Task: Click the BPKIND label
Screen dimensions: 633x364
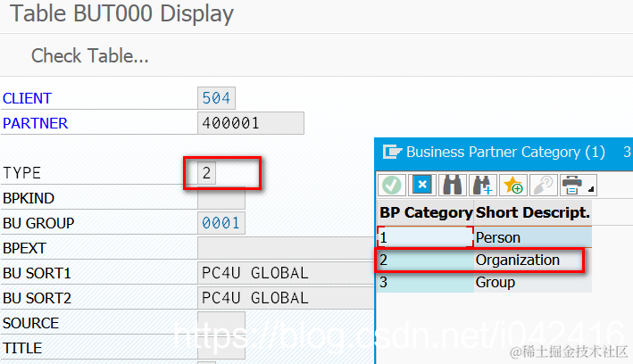Action: (x=29, y=198)
